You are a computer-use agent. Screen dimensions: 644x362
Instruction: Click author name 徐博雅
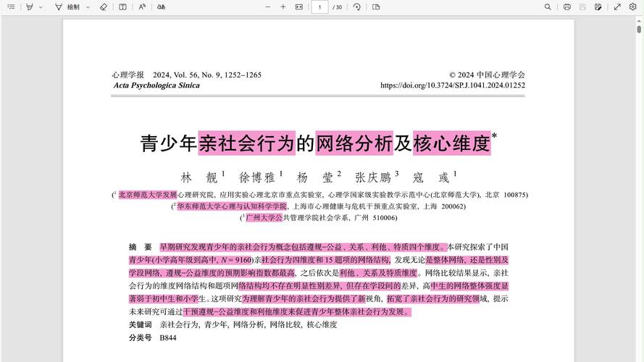tap(257, 177)
